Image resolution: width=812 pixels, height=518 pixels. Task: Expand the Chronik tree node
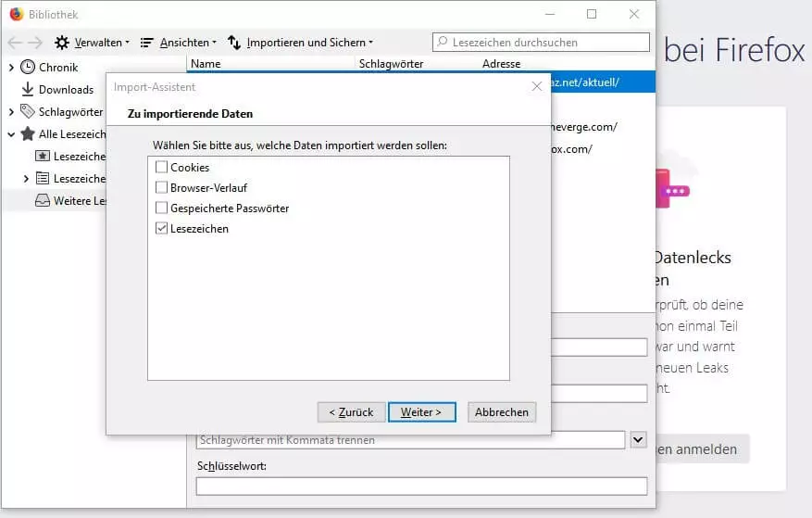tap(11, 68)
